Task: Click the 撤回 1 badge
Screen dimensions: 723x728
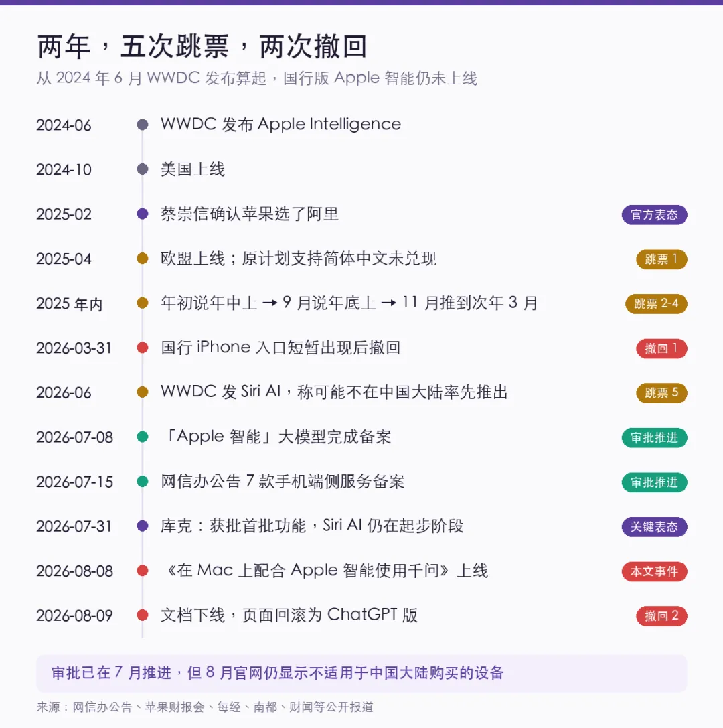Action: (661, 348)
